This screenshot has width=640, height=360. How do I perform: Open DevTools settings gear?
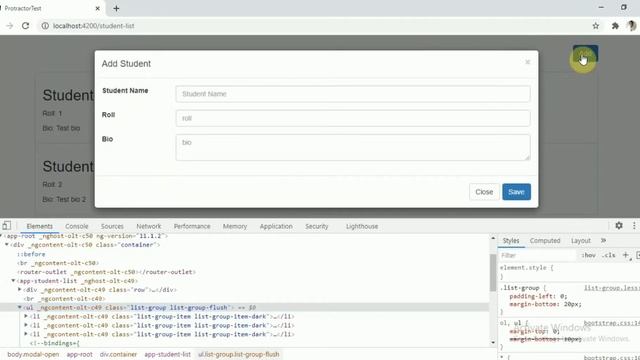(x=619, y=225)
